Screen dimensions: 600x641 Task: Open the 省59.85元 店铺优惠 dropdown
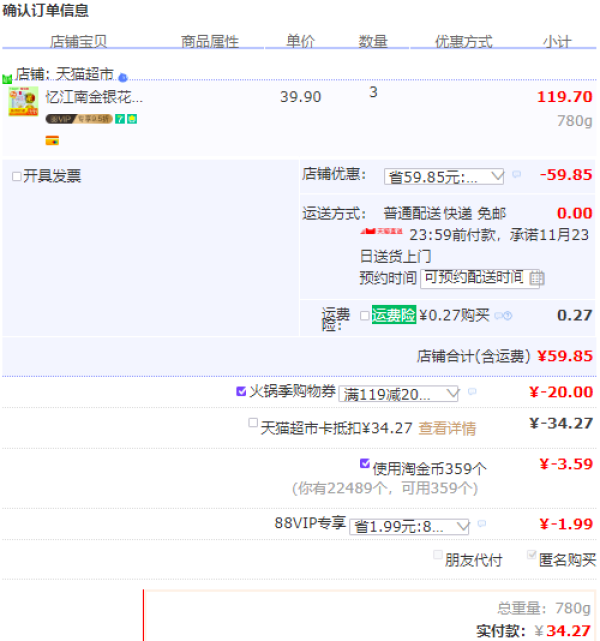point(444,177)
